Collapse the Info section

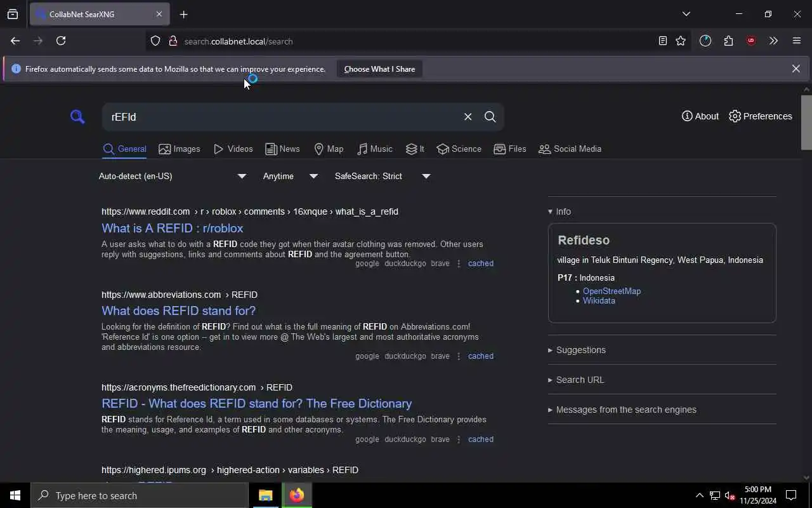pyautogui.click(x=559, y=211)
